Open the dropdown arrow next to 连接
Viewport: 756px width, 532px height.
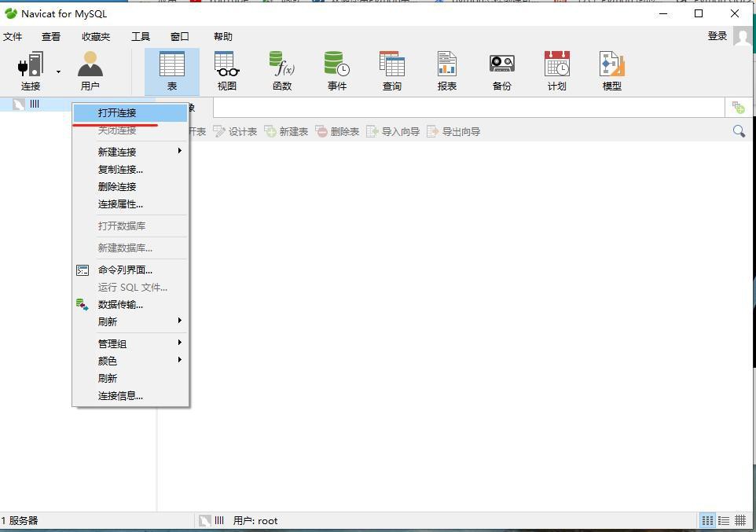coord(58,72)
